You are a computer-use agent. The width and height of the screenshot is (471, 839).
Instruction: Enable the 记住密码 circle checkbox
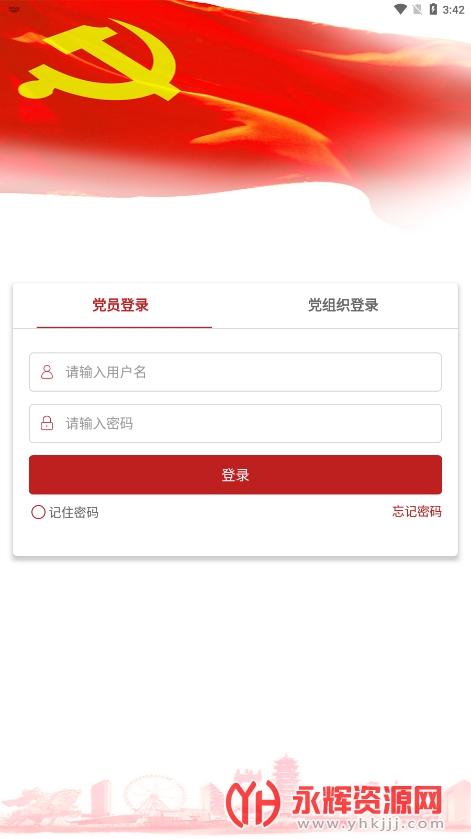(38, 512)
